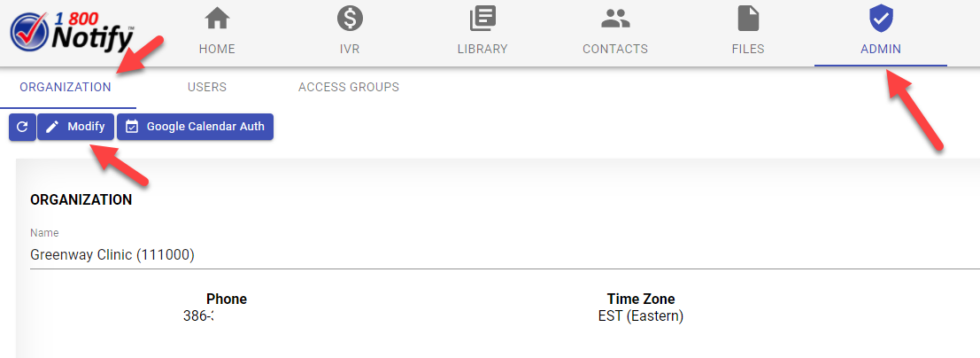Click the calendar icon on Google Auth button

click(x=132, y=127)
